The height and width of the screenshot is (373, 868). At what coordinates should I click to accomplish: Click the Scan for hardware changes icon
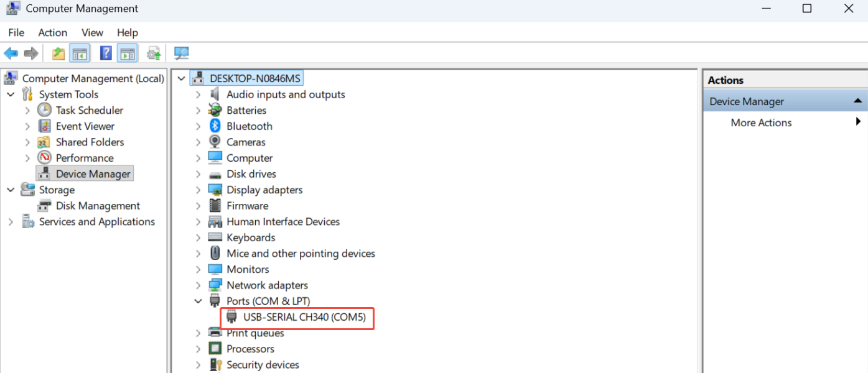pyautogui.click(x=182, y=53)
